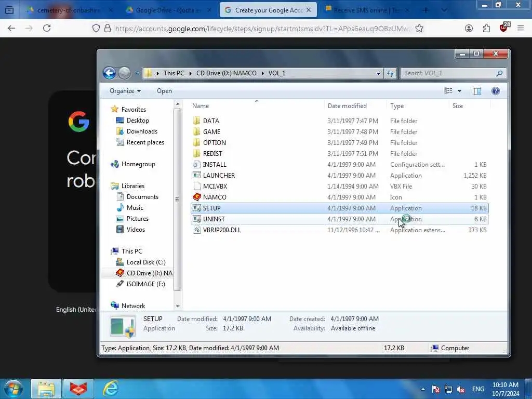The width and height of the screenshot is (532, 399).
Task: Open Favorites in the navigation pane
Action: click(134, 110)
